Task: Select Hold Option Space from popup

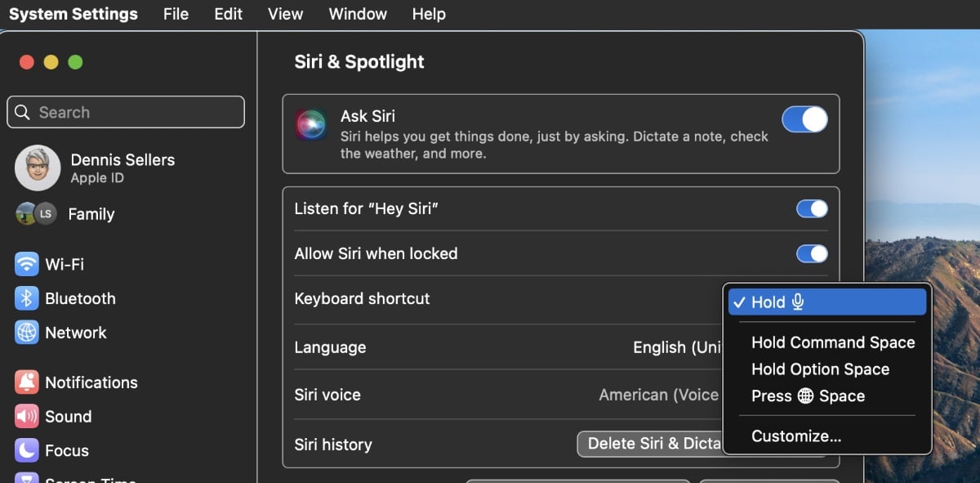Action: (x=820, y=369)
